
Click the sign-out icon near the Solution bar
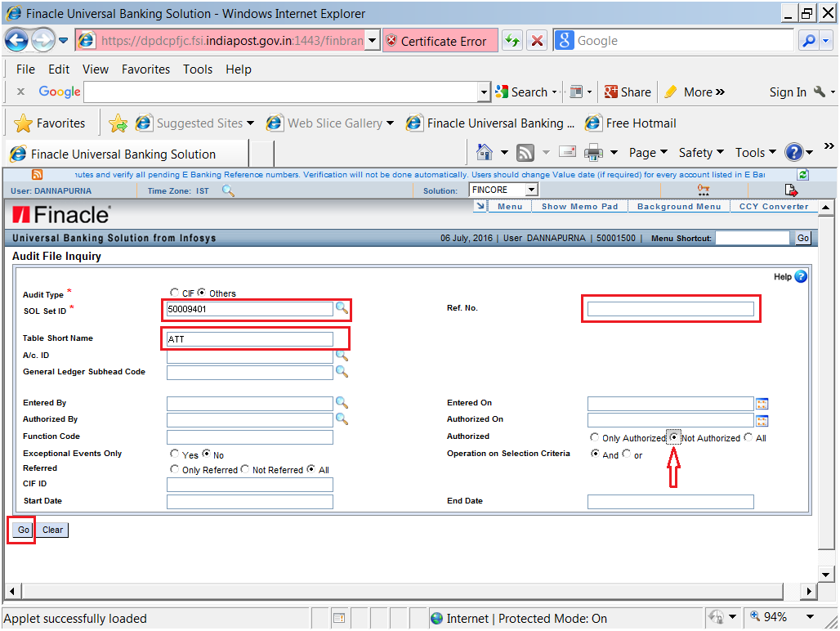[x=790, y=189]
